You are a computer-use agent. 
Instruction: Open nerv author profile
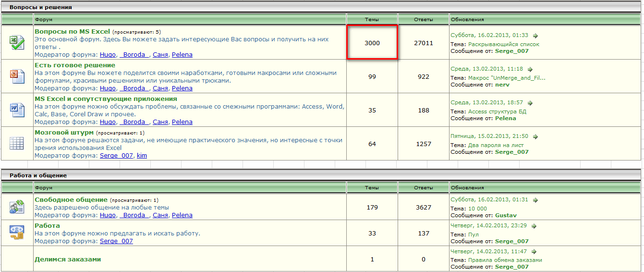tap(503, 85)
